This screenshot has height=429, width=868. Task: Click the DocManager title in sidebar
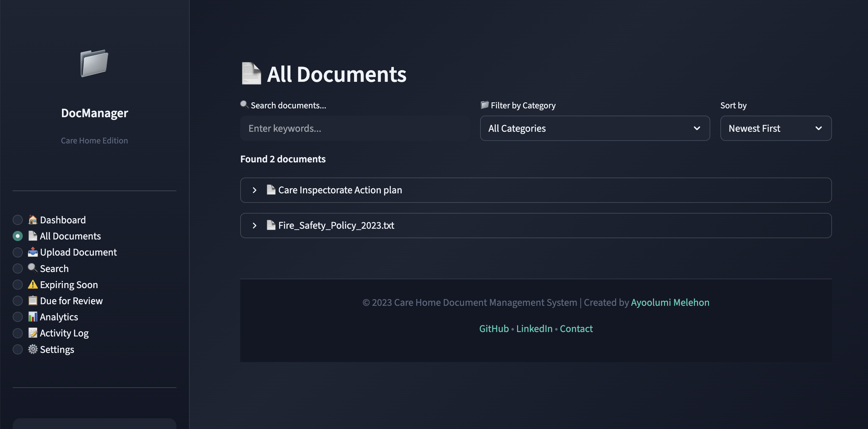pos(94,113)
